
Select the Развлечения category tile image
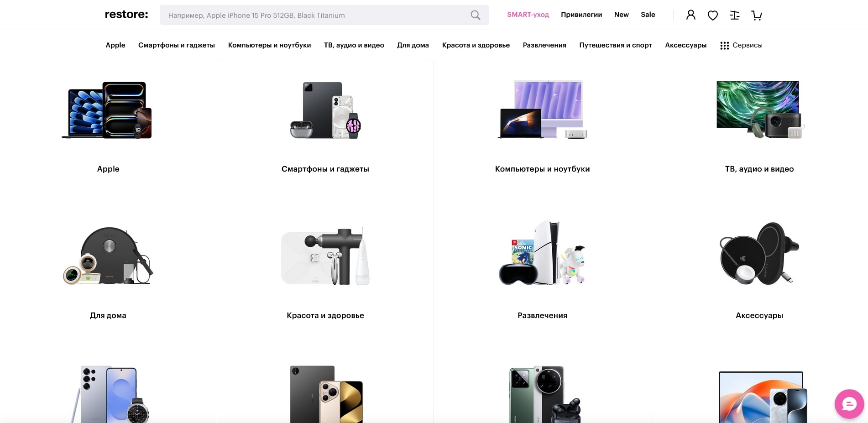(x=542, y=253)
